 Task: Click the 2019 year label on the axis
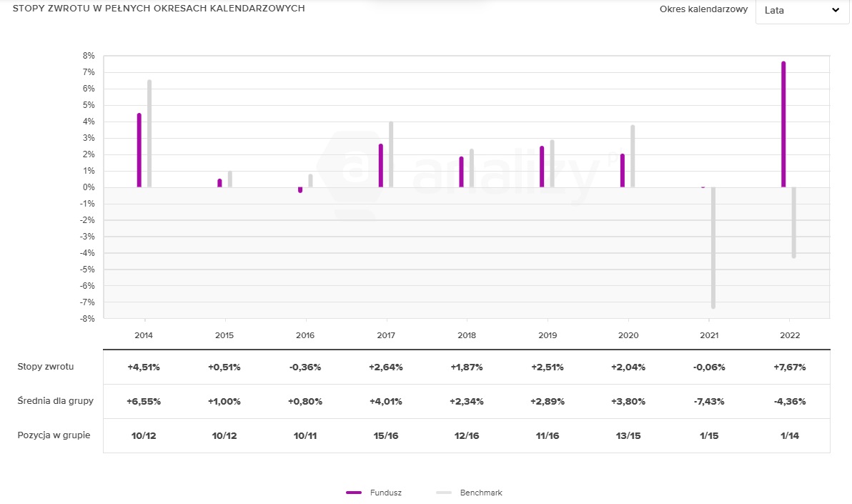pyautogui.click(x=547, y=335)
